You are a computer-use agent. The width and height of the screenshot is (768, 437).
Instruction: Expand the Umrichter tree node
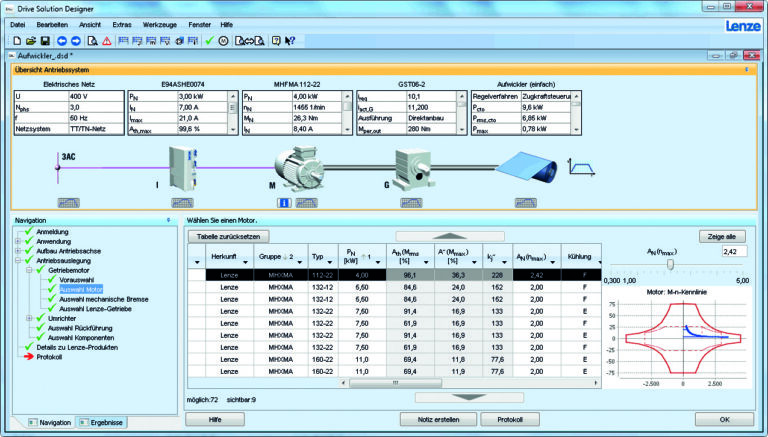point(29,318)
